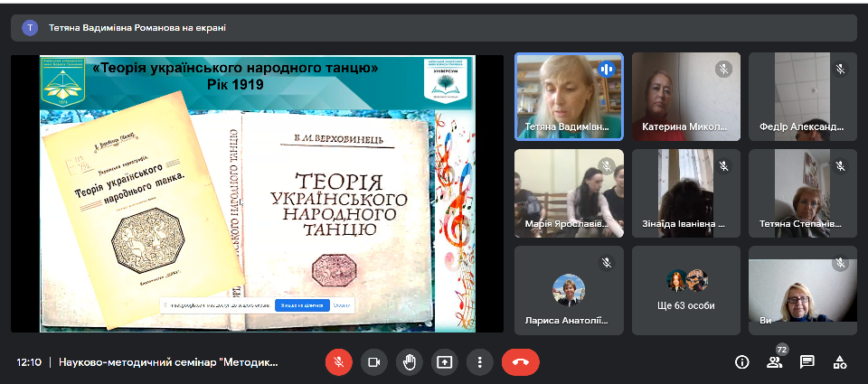
Task: Turn on the camera
Action: click(374, 362)
